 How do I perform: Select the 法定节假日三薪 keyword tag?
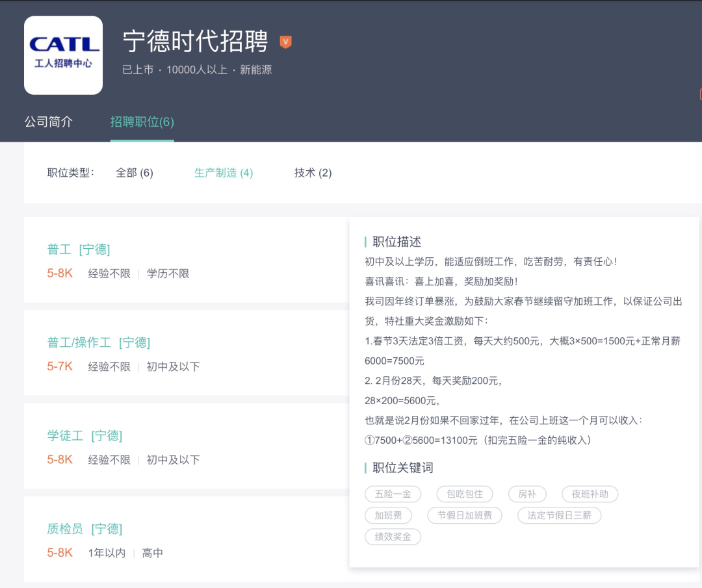tap(559, 515)
